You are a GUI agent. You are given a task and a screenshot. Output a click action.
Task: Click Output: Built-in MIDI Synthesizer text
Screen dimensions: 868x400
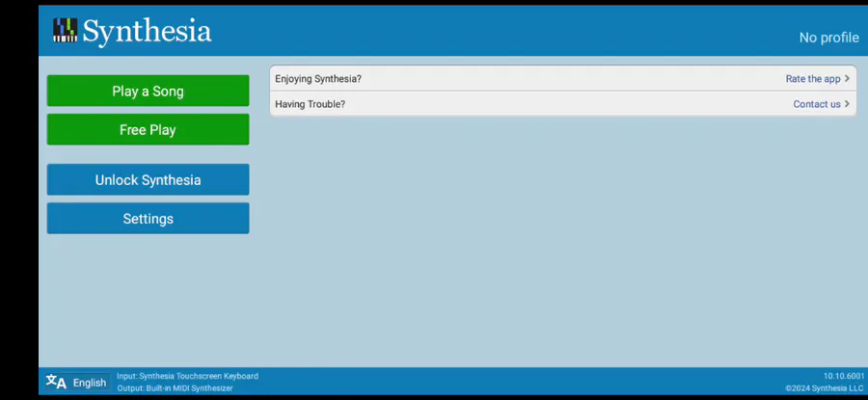[175, 387]
